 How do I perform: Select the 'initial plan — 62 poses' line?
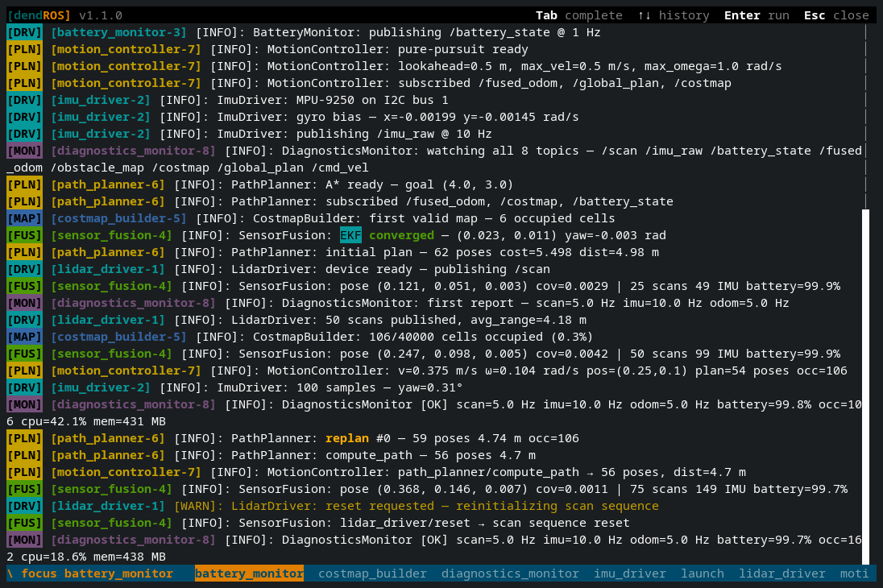point(333,252)
